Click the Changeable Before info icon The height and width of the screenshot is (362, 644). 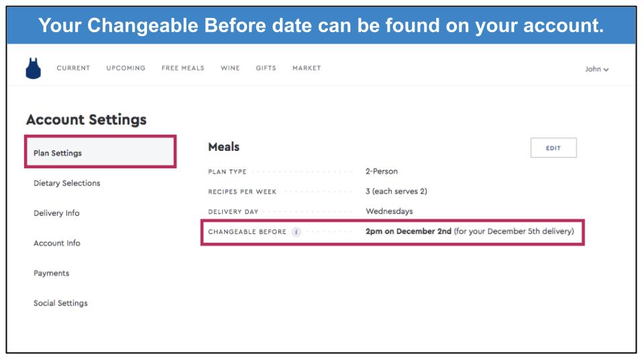(x=296, y=232)
